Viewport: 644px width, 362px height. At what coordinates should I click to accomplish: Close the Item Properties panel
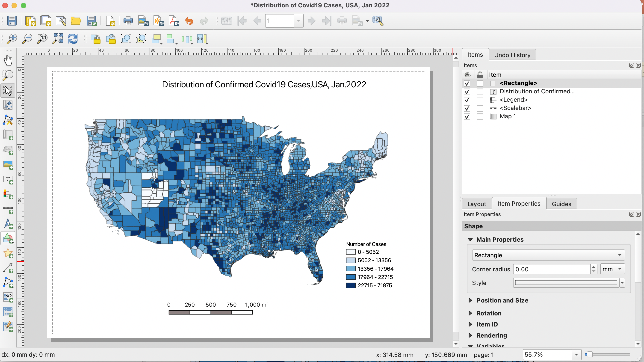point(638,214)
